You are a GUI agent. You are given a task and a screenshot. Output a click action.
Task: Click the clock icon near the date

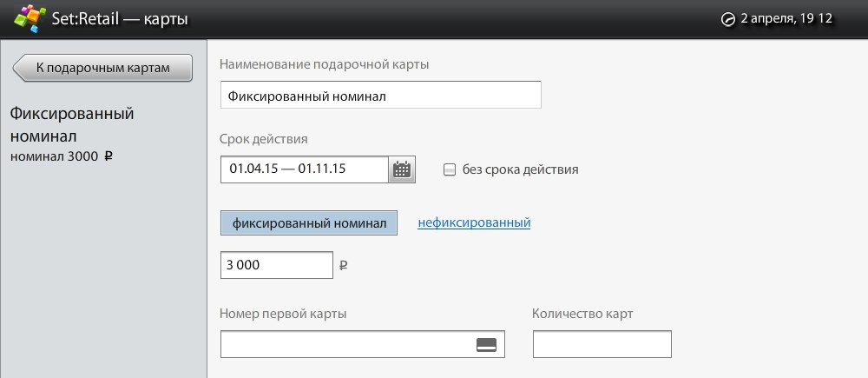728,19
